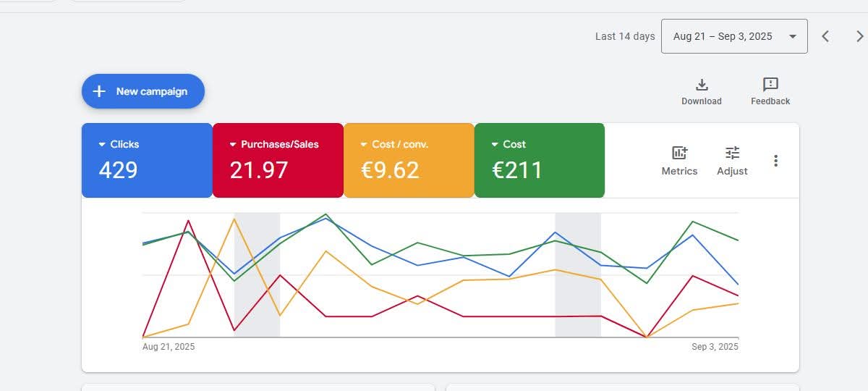Click the New campaign button
This screenshot has width=868, height=391.
(143, 91)
